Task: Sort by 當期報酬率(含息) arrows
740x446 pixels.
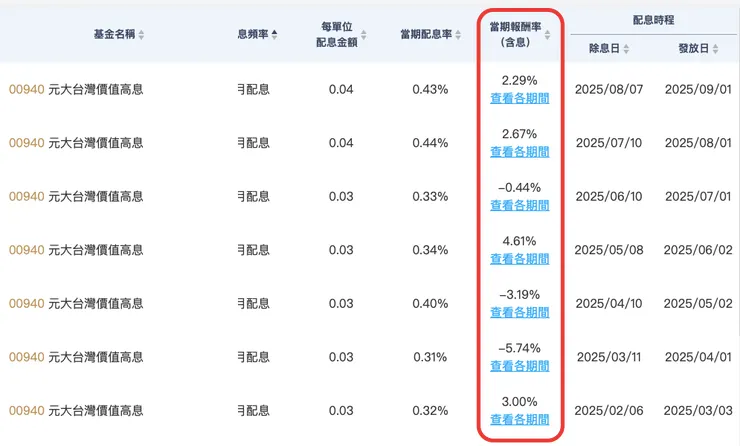Action: (x=547, y=34)
